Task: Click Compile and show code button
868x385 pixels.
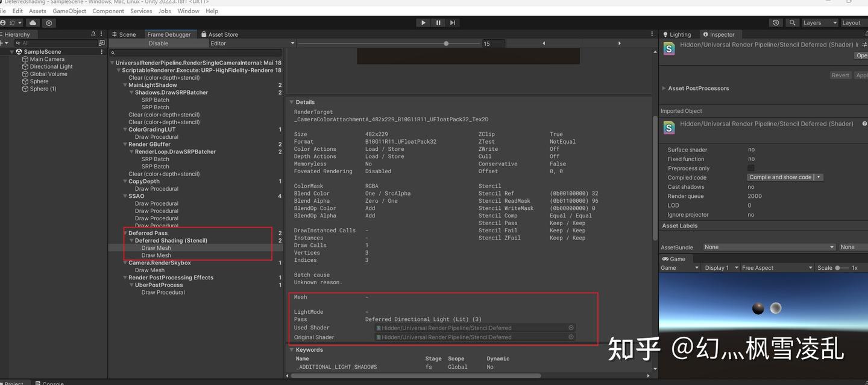Action: [x=781, y=177]
